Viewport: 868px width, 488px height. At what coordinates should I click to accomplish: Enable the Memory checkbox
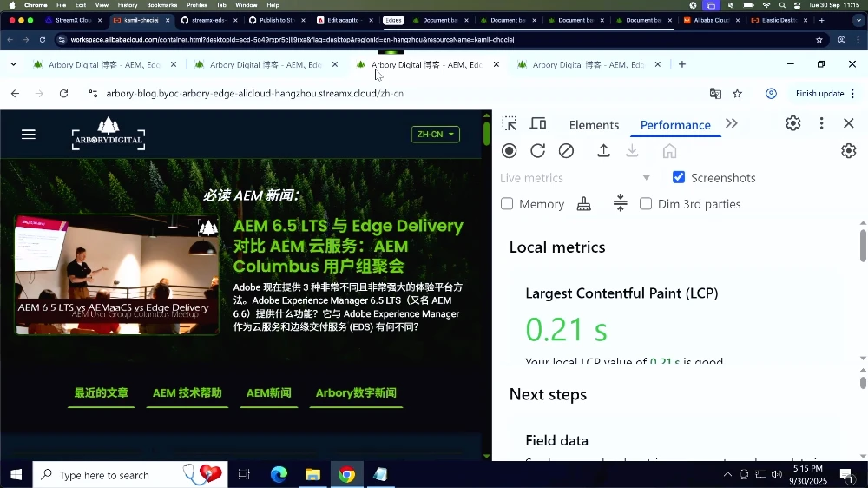pyautogui.click(x=508, y=204)
